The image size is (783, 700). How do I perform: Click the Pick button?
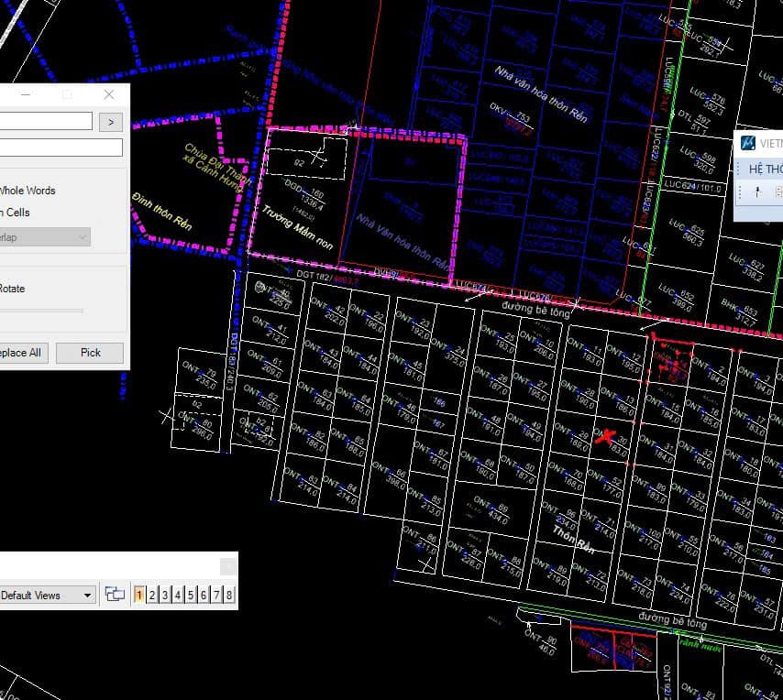click(90, 353)
